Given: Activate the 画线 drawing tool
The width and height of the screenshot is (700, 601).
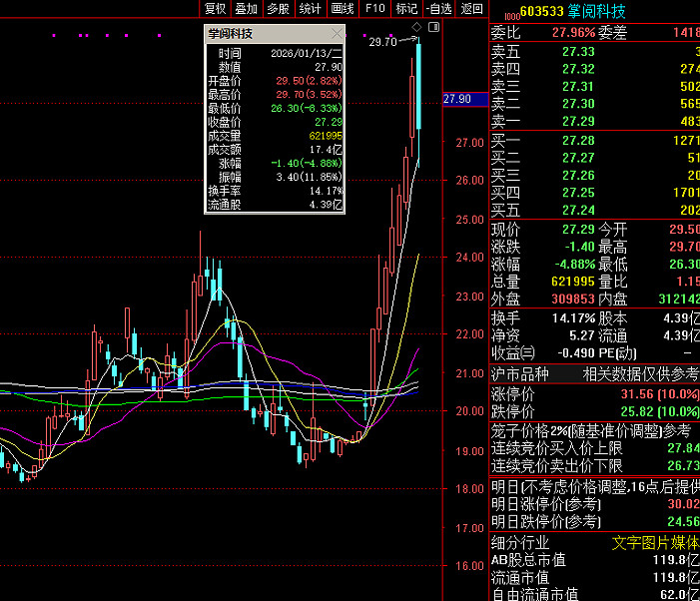Looking at the screenshot, I should click(x=343, y=8).
